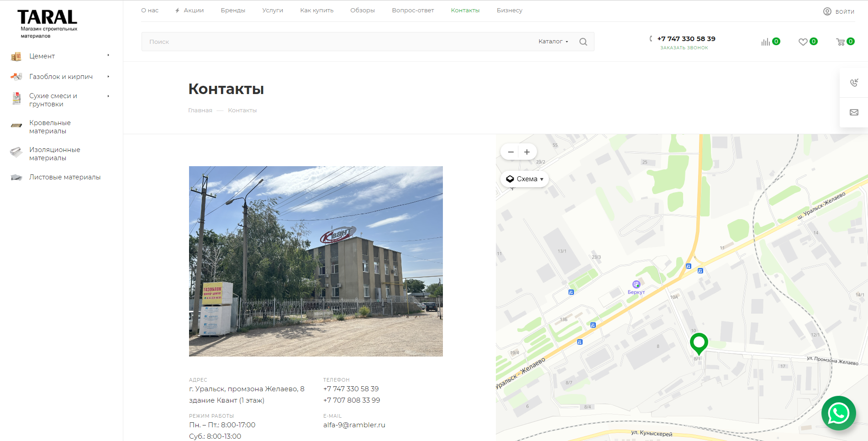Click the lightning icon next to Акции

pyautogui.click(x=177, y=10)
